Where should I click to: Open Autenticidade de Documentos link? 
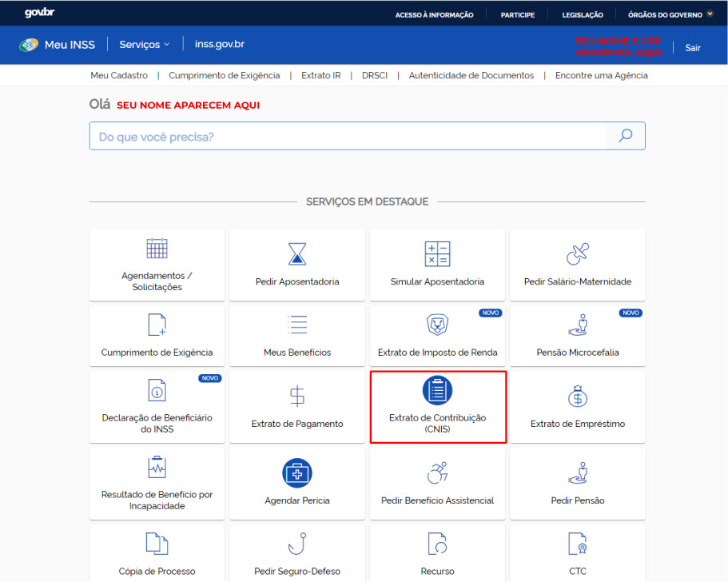471,75
